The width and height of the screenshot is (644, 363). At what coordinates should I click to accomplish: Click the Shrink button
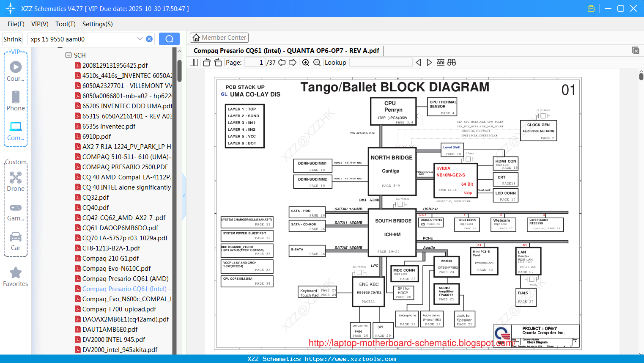pyautogui.click(x=12, y=39)
